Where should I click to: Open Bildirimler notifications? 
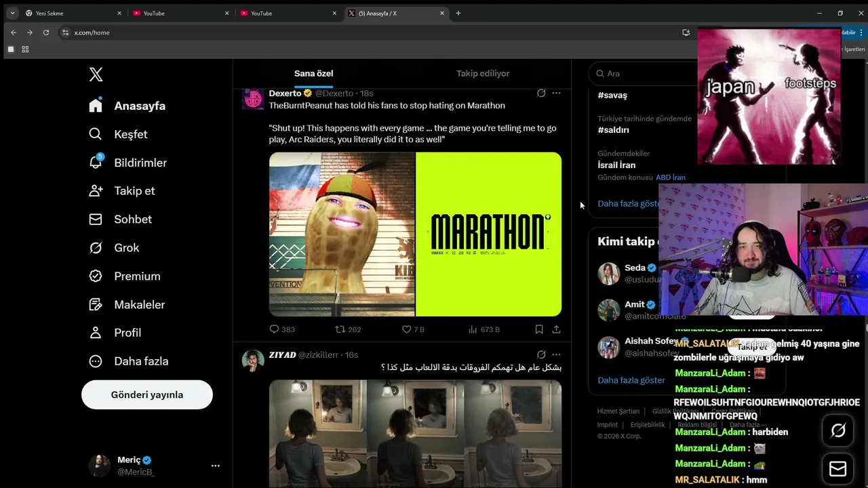[128, 163]
